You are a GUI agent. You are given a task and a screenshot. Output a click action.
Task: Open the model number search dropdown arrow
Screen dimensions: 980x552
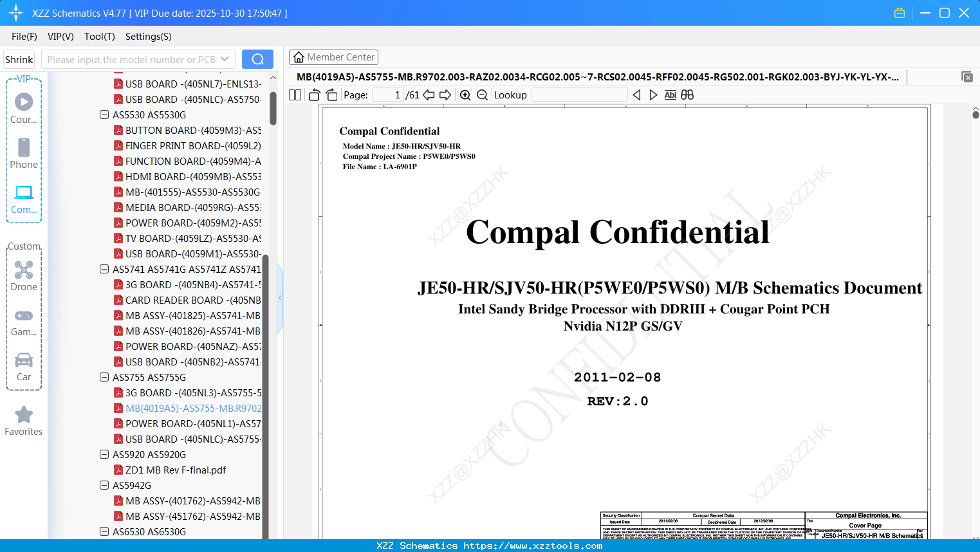click(225, 59)
